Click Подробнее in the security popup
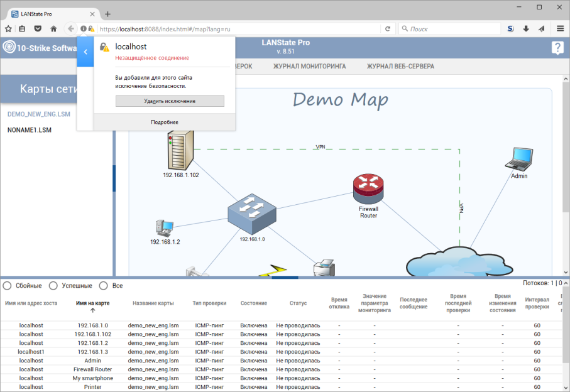Screen dimensions: 570x392 164,122
